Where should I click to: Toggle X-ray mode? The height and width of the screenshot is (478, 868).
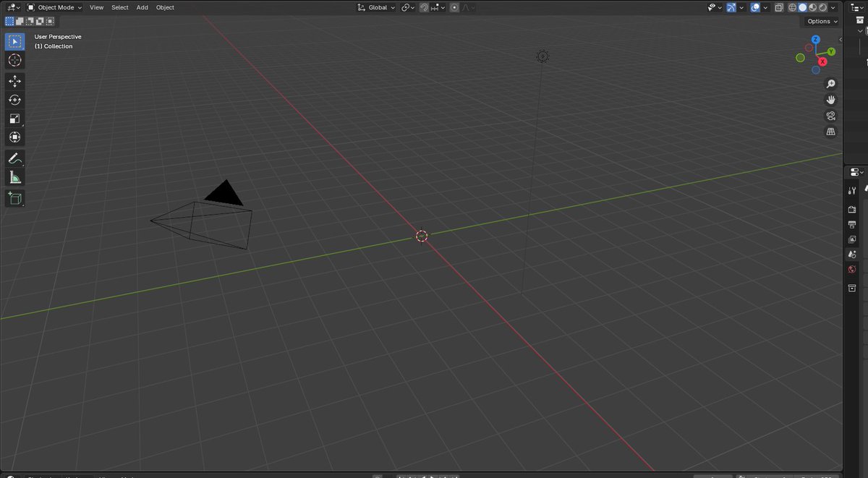[779, 7]
